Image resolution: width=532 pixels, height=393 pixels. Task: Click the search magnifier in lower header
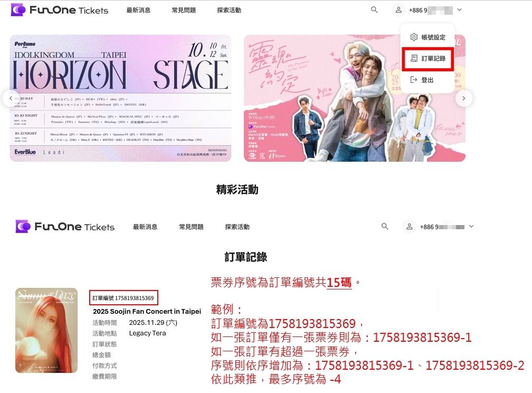pyautogui.click(x=385, y=227)
